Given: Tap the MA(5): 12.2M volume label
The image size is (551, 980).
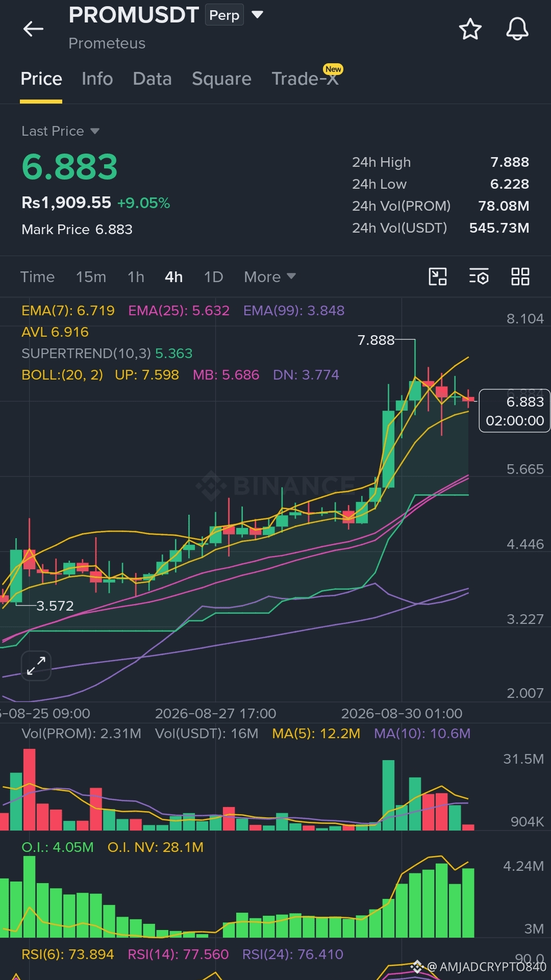Looking at the screenshot, I should point(316,734).
